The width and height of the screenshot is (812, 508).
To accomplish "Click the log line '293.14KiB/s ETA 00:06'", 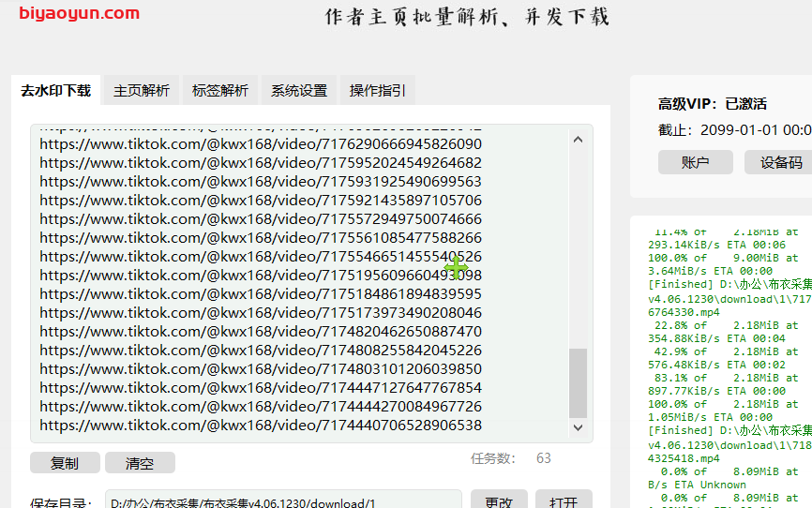I will (716, 245).
